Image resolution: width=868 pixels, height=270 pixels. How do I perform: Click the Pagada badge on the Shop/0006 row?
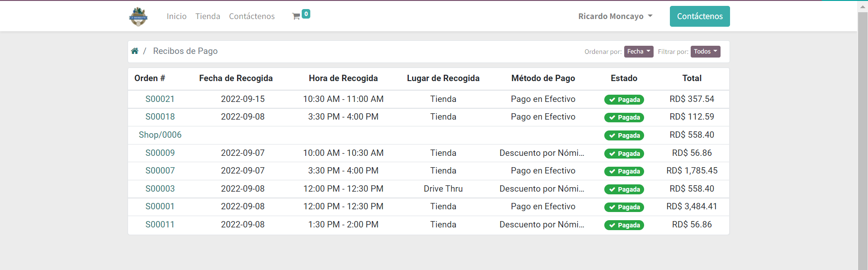coord(624,135)
